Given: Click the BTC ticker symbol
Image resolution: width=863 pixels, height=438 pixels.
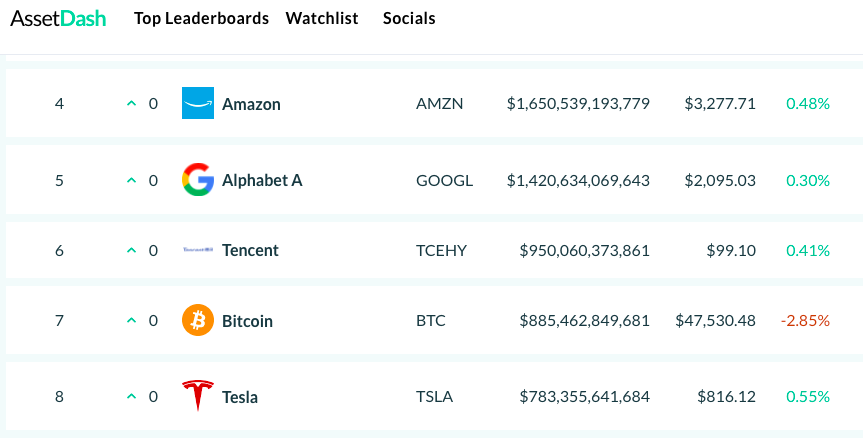Looking at the screenshot, I should pos(431,321).
